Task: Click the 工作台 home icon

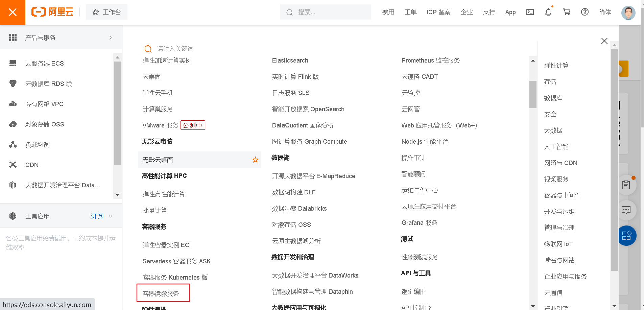Action: 96,12
